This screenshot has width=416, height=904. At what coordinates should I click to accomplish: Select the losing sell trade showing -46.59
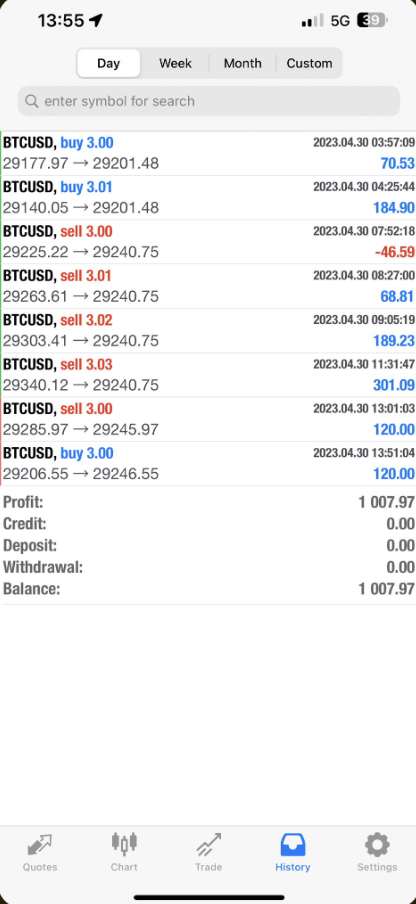point(208,242)
